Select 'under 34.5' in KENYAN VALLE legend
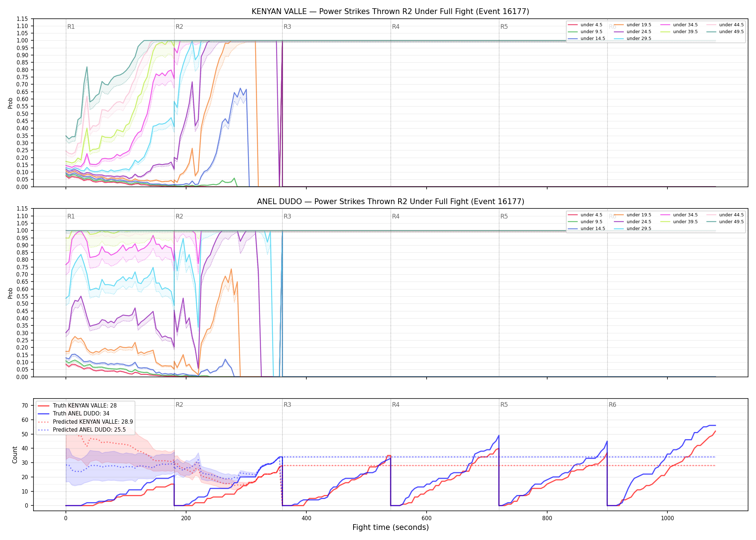The width and height of the screenshot is (756, 540). [679, 25]
